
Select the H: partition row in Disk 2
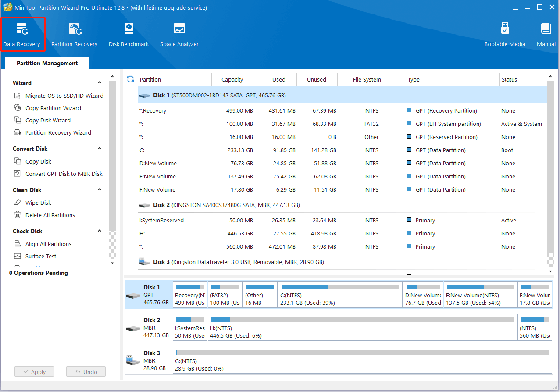342,234
